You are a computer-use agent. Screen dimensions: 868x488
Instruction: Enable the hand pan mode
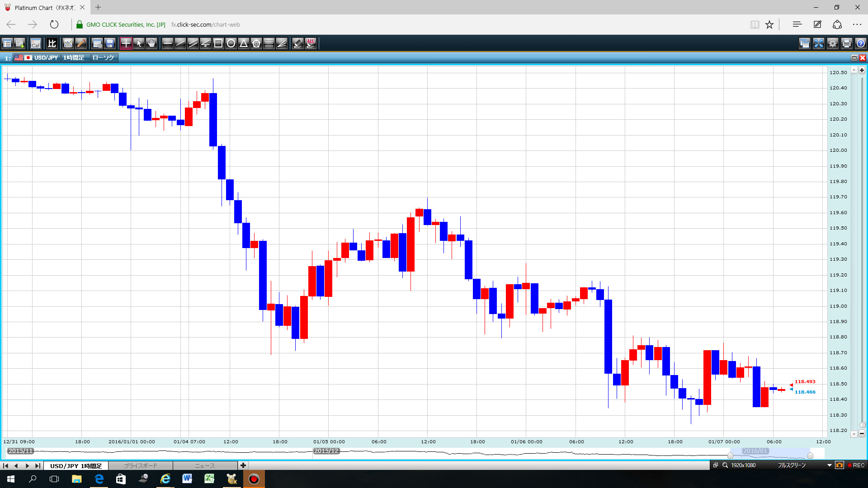151,43
